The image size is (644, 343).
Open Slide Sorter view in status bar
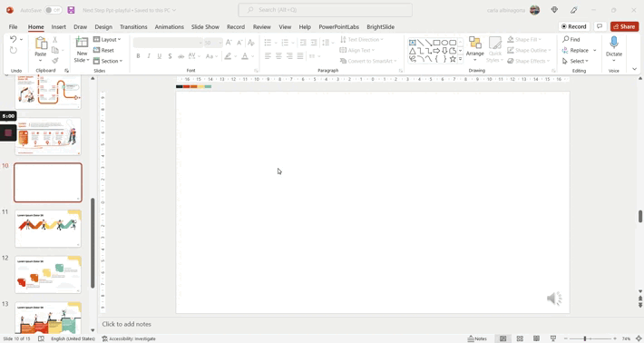pyautogui.click(x=520, y=338)
